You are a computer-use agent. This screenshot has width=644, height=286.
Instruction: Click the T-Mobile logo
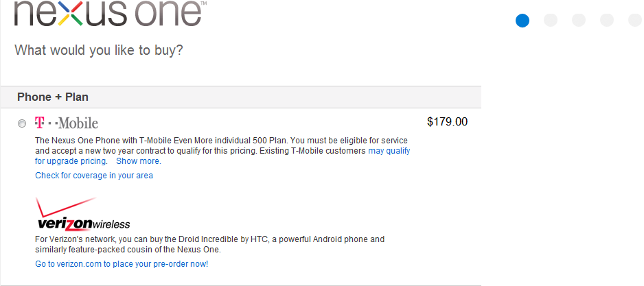pyautogui.click(x=67, y=123)
